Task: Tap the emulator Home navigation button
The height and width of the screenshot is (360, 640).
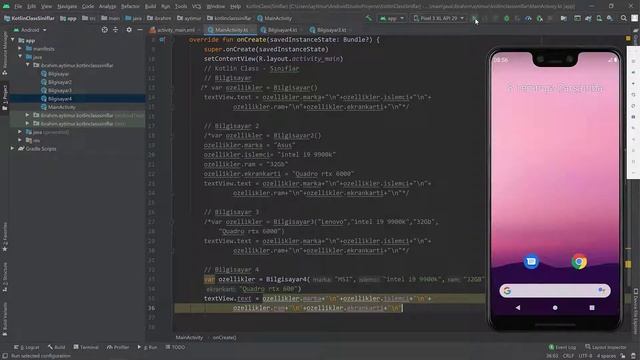Action: pos(555,308)
